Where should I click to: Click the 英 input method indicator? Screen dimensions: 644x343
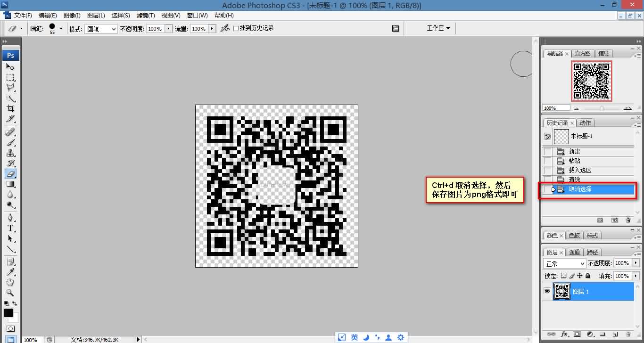click(x=355, y=337)
